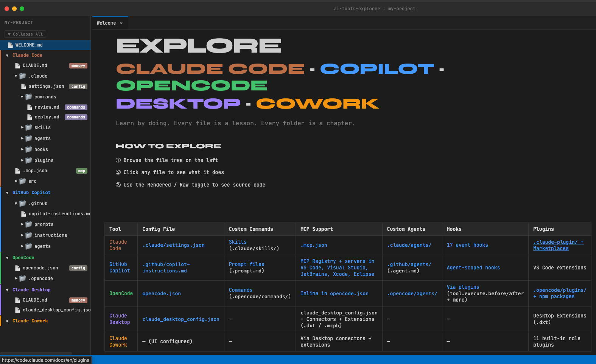
Task: Open the claude_desktop_config.json link in table
Action: tap(181, 319)
